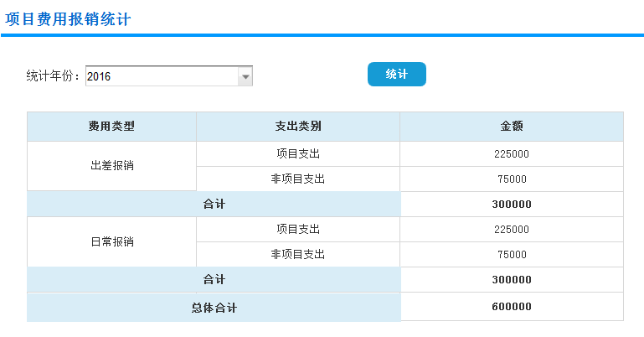Click the 统计年份 label
Screen dimensions: 644x337
point(53,76)
